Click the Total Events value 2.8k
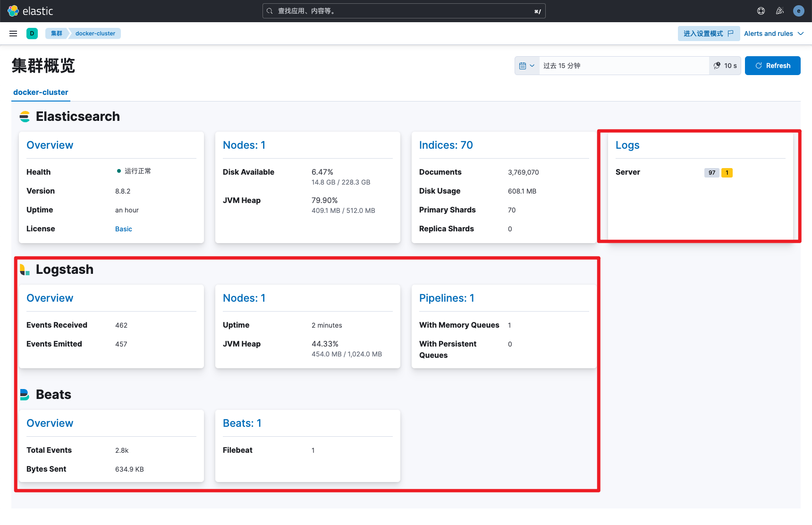Screen dimensions: 812x525 coord(122,450)
